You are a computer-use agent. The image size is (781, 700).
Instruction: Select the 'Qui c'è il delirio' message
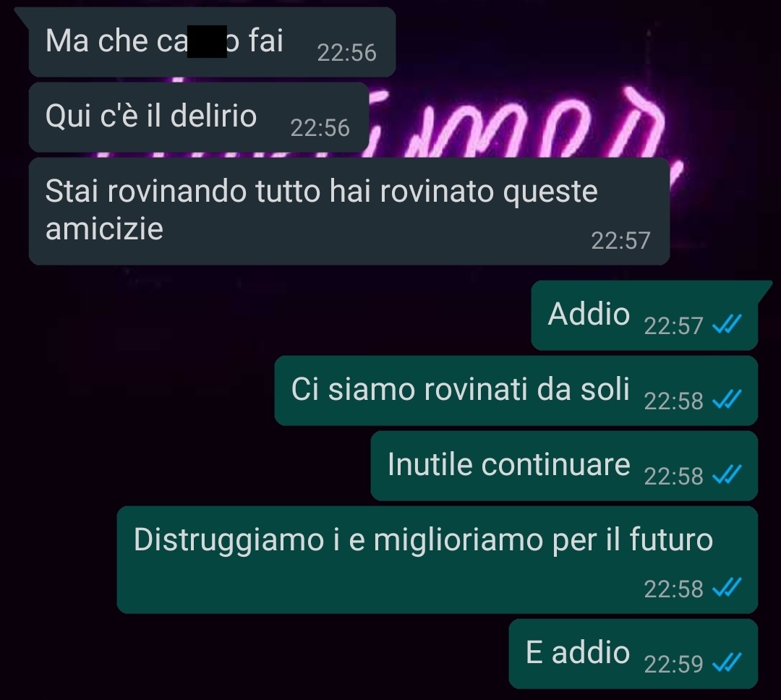coord(199,118)
